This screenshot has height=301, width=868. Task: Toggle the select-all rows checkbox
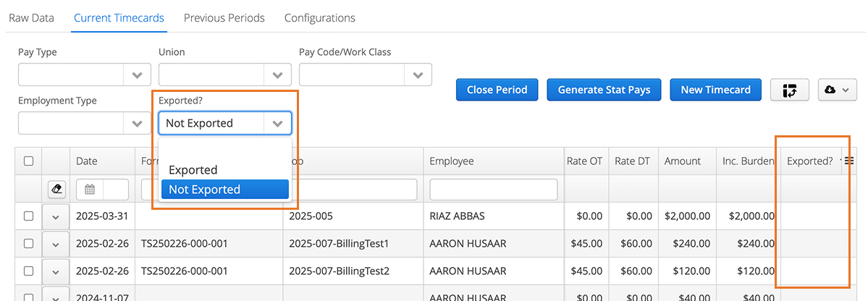click(x=28, y=161)
